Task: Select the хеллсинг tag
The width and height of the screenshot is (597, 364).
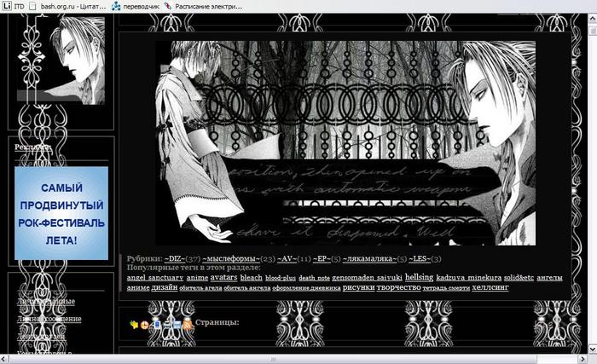Action: 490,287
